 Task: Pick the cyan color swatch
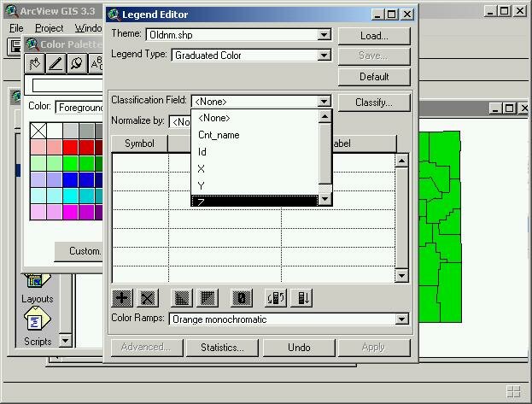point(71,196)
